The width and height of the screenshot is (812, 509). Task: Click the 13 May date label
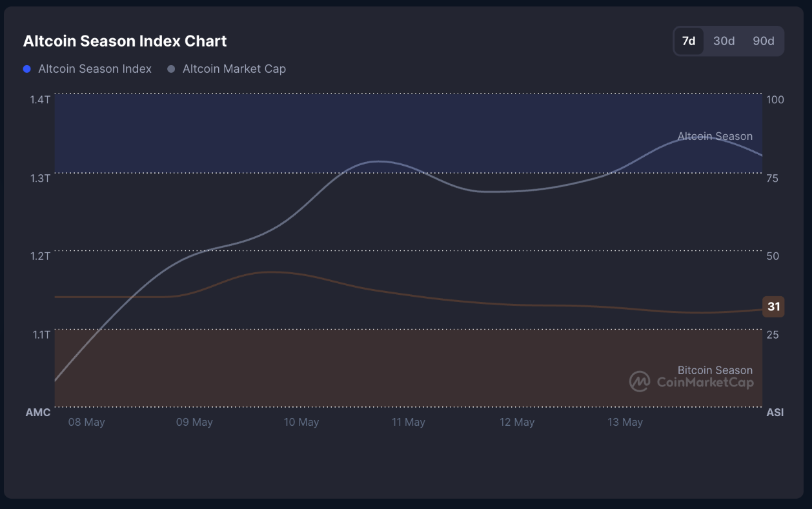[x=625, y=423]
